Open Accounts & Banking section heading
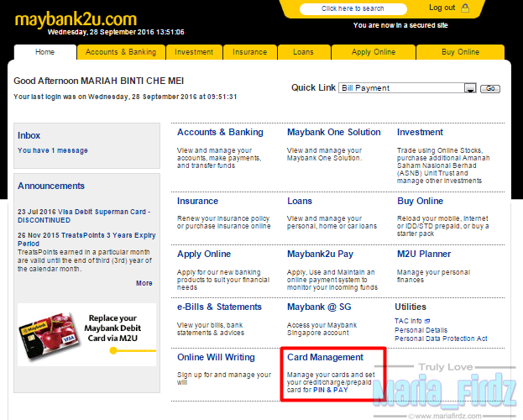 pos(220,132)
